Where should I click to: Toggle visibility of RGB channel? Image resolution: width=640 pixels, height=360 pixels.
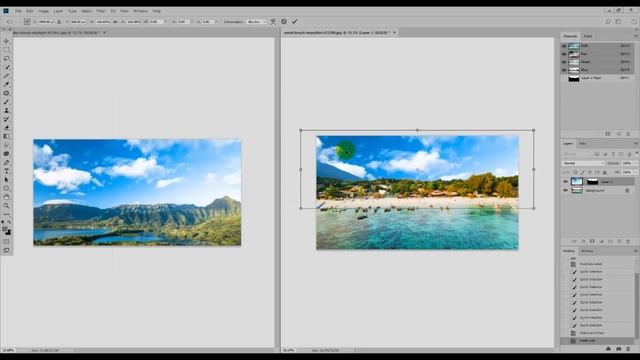[564, 46]
